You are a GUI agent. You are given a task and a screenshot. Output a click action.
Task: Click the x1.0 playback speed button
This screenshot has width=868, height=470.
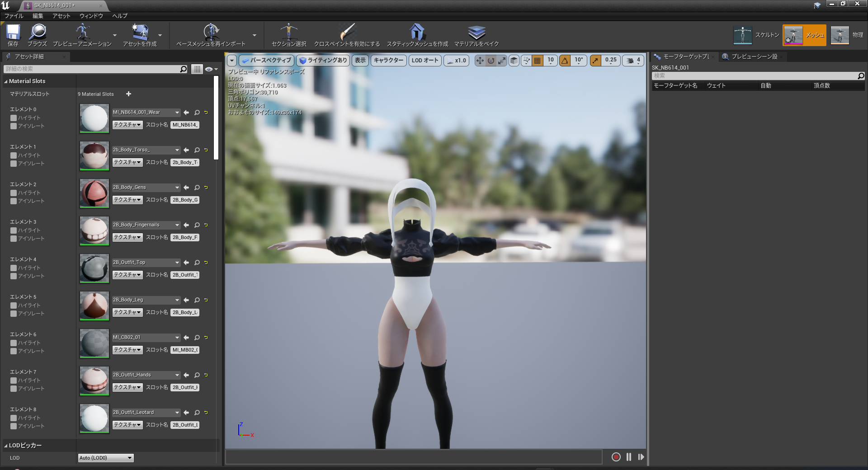[456, 61]
